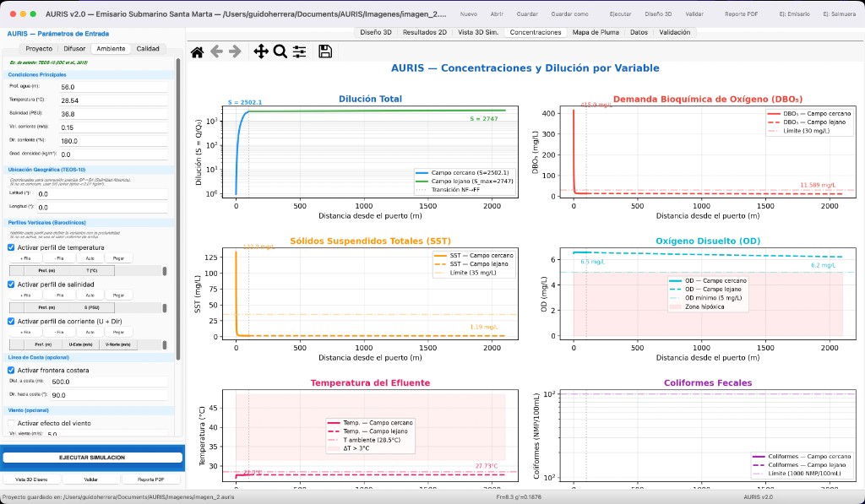The height and width of the screenshot is (504, 865).
Task: Toggle Activar perfil de corriente (U + Dir)
Action: click(x=11, y=322)
